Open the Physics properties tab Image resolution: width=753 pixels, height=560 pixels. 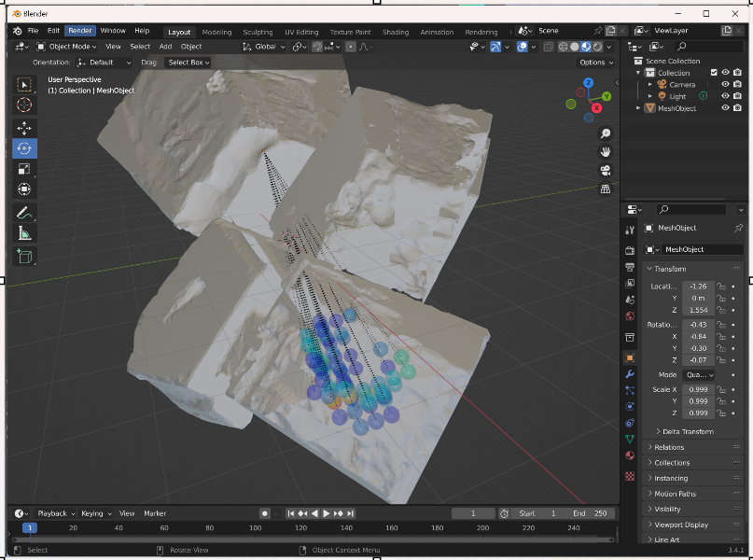click(x=630, y=407)
